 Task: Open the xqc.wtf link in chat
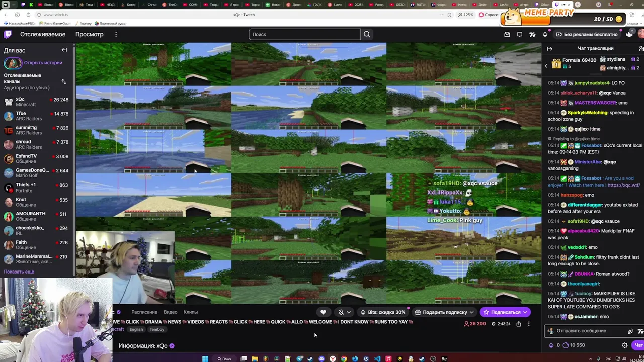coord(623,185)
